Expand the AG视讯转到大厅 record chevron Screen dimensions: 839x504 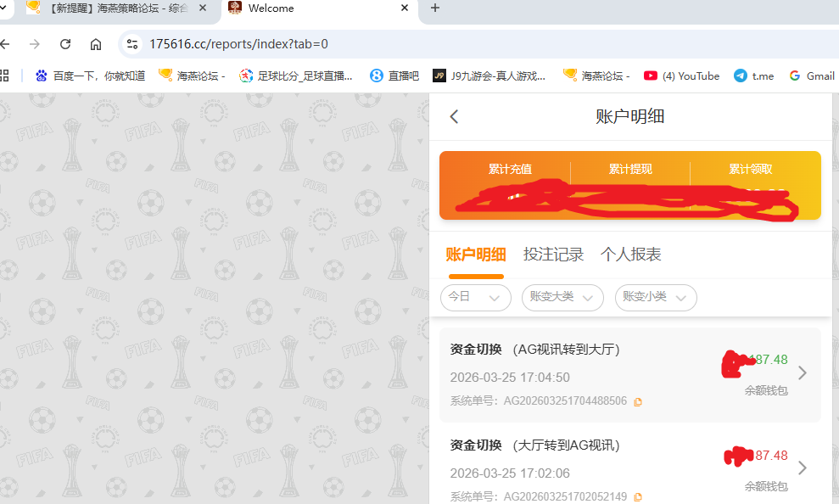click(802, 372)
